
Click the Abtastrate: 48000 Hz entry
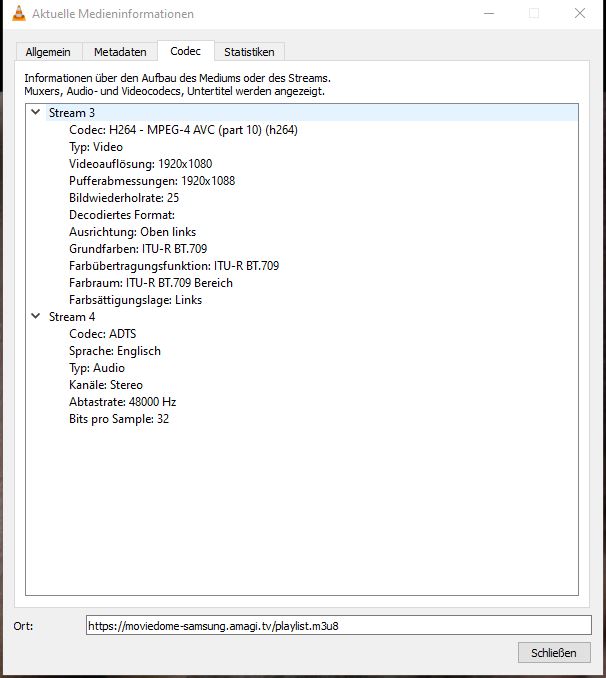click(x=122, y=402)
